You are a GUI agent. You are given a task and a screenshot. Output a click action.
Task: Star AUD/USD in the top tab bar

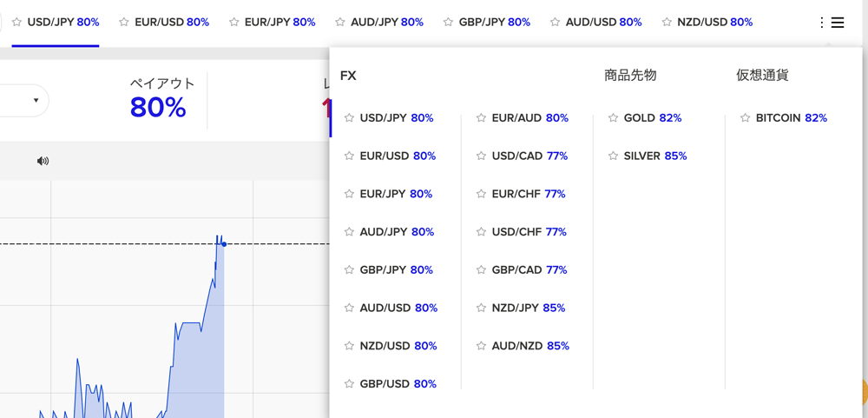[x=556, y=23]
